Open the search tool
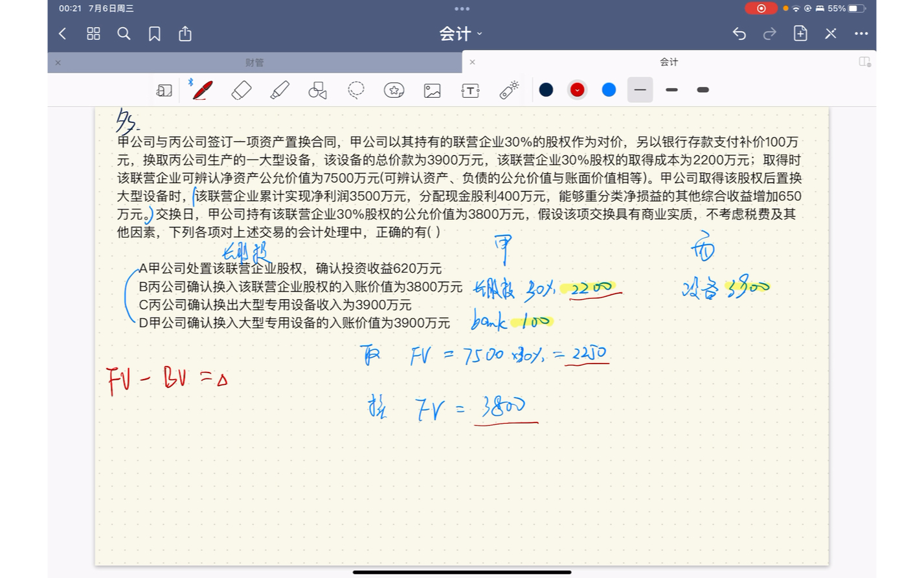 point(124,34)
